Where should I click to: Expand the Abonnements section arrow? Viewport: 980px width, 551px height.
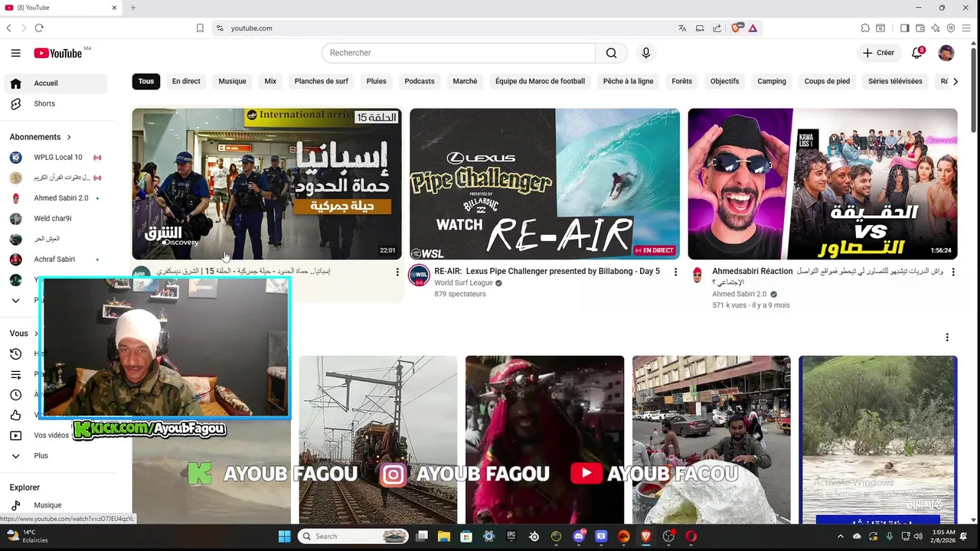[x=69, y=137]
